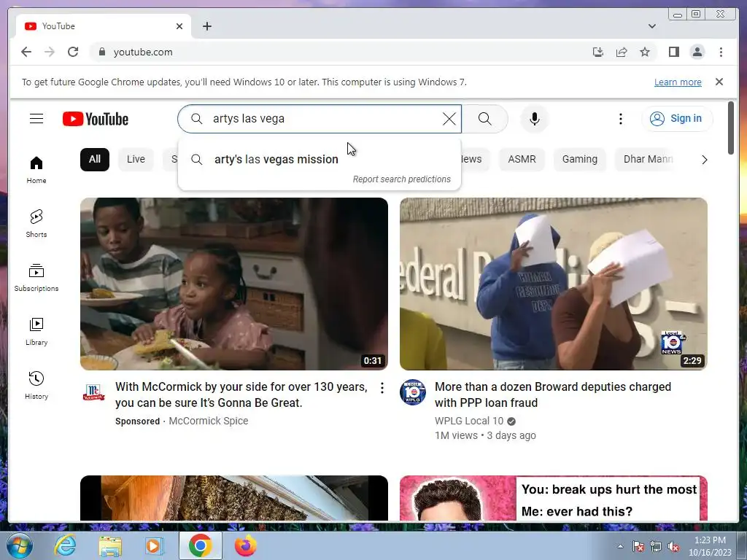This screenshot has width=747, height=560.
Task: Start voice search with microphone
Action: (535, 119)
